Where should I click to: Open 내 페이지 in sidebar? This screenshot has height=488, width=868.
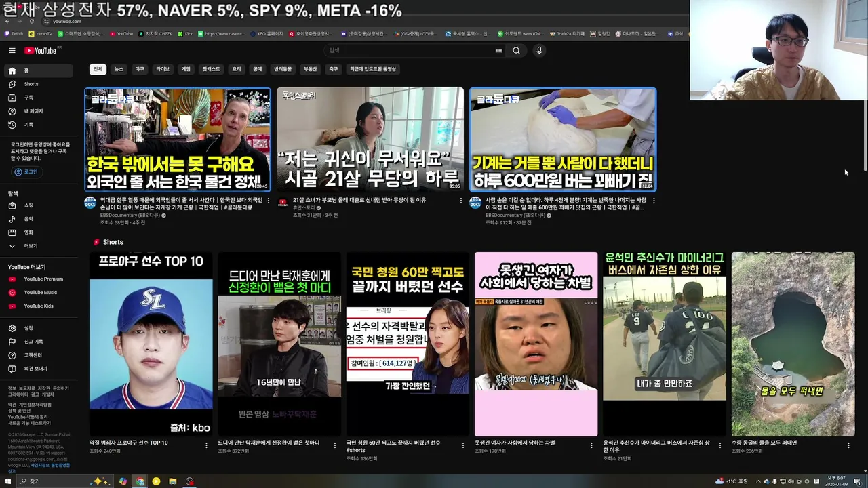[x=39, y=111]
